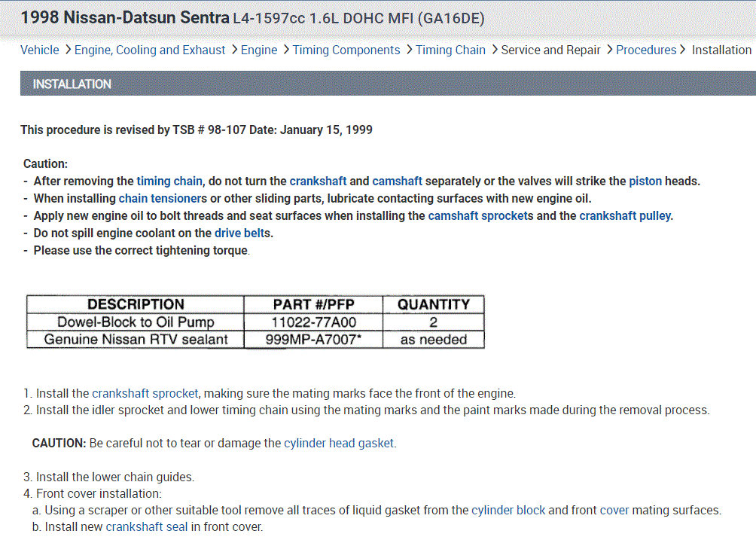Select part number '999MP-A7007*' cell
This screenshot has width=756, height=546.
click(313, 340)
